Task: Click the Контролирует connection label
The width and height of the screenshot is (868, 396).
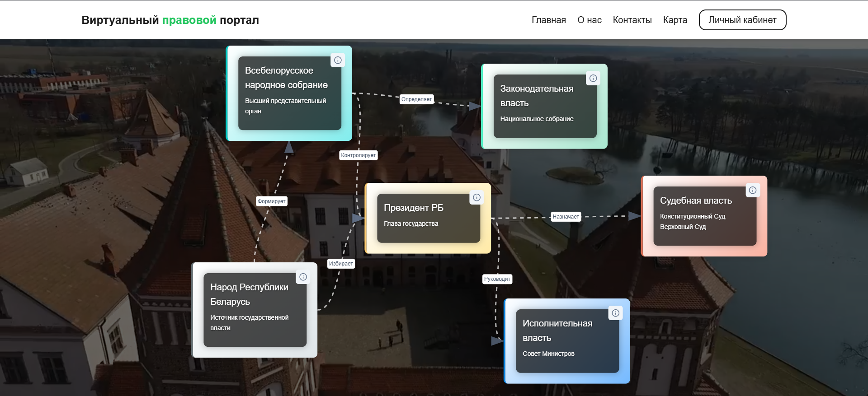Action: (358, 155)
